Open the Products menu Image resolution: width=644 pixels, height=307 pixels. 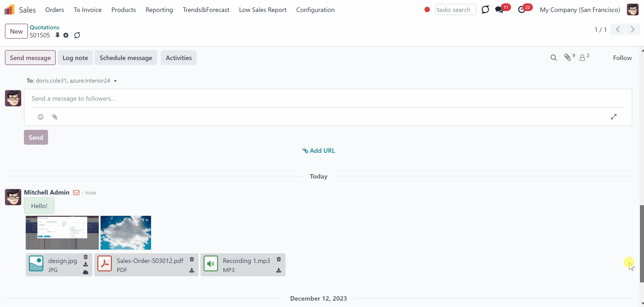[x=124, y=10]
